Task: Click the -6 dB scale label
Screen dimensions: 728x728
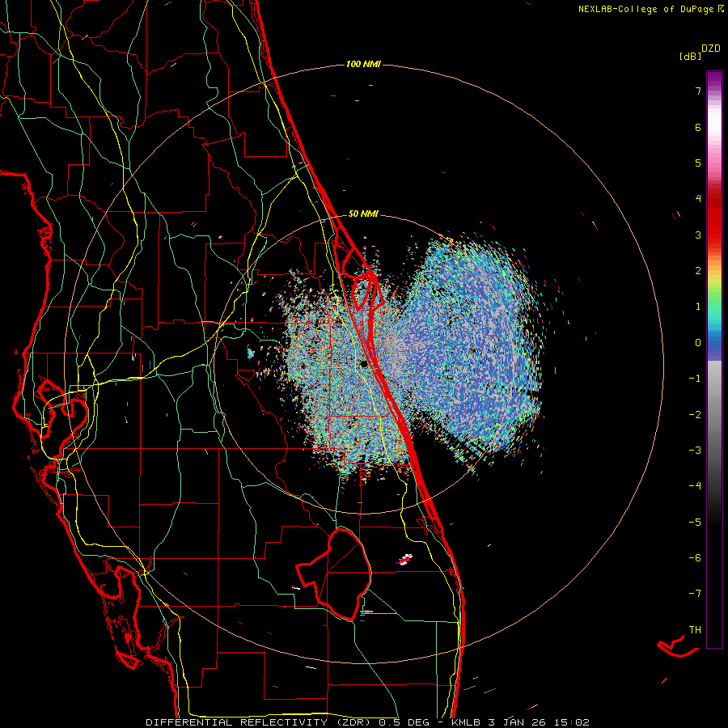Action: pyautogui.click(x=695, y=558)
